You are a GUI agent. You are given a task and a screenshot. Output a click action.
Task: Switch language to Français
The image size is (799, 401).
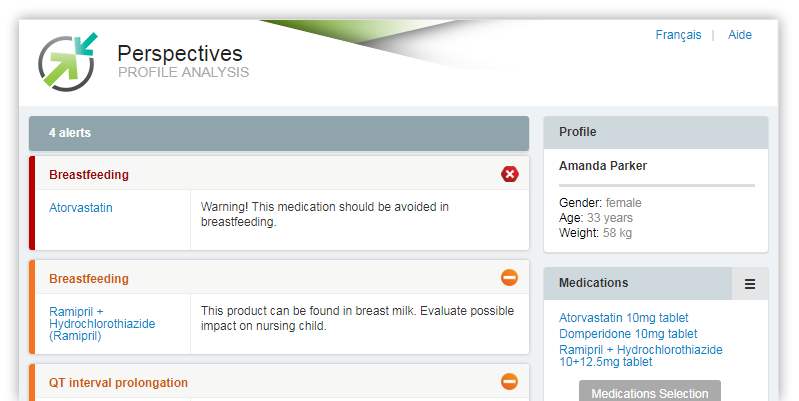pos(678,35)
